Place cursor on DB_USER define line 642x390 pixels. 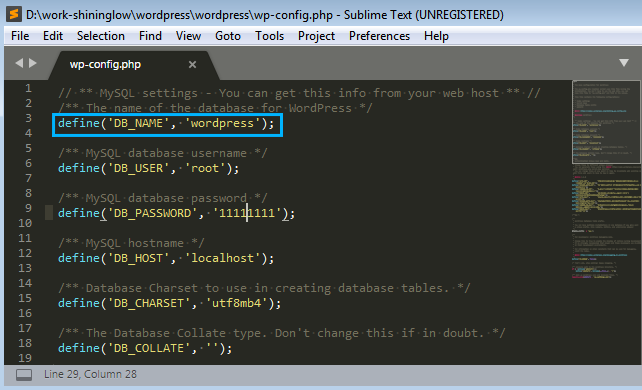coord(148,168)
